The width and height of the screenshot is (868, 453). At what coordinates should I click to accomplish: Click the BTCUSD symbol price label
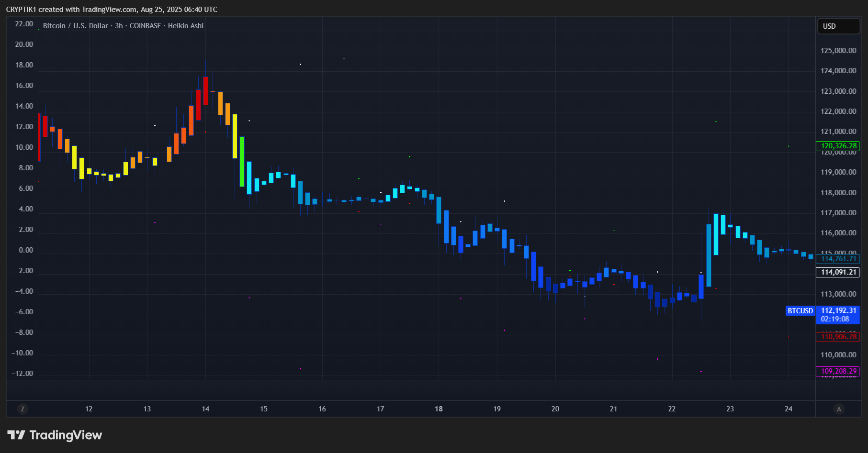coord(800,311)
